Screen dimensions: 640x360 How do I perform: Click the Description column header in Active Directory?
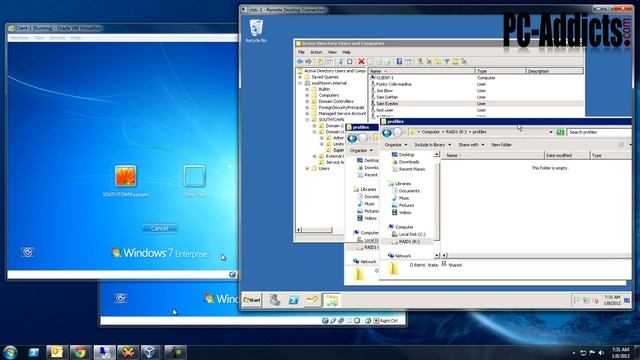tap(554, 71)
